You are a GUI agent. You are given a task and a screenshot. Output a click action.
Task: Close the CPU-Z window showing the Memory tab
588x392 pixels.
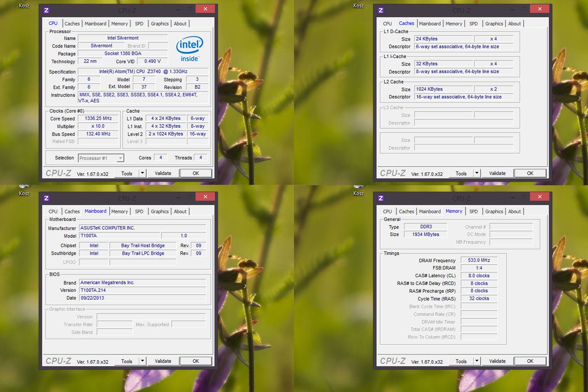(x=539, y=197)
